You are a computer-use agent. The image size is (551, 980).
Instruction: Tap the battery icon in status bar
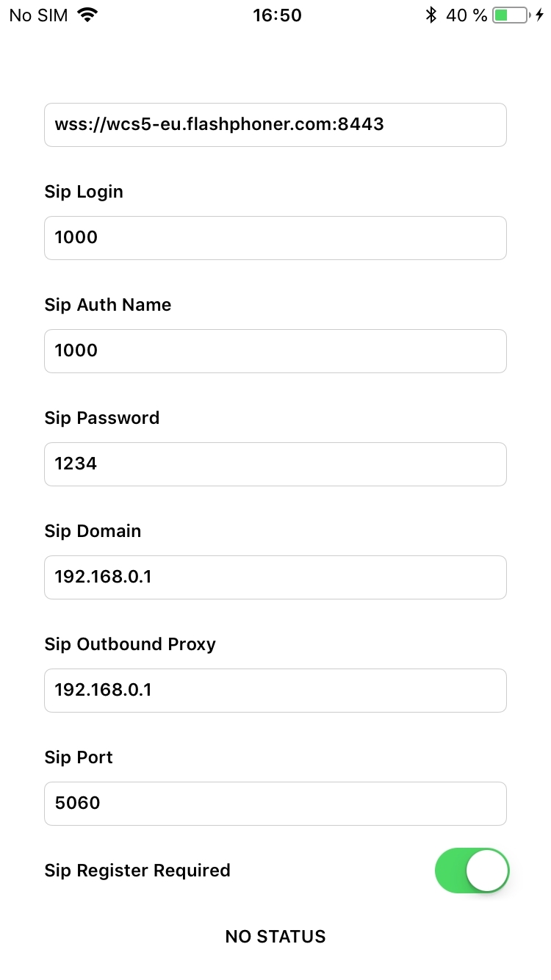point(510,15)
